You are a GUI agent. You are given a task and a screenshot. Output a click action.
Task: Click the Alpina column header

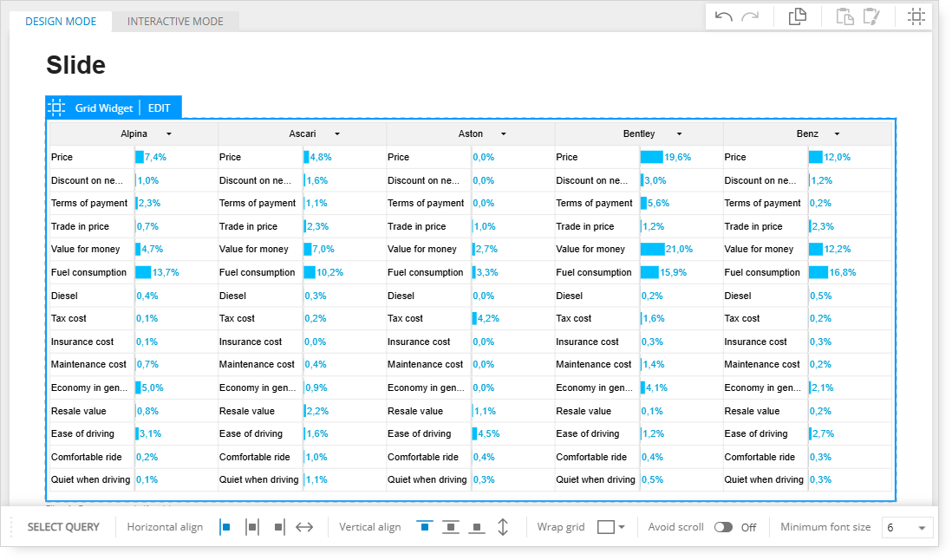coord(134,134)
